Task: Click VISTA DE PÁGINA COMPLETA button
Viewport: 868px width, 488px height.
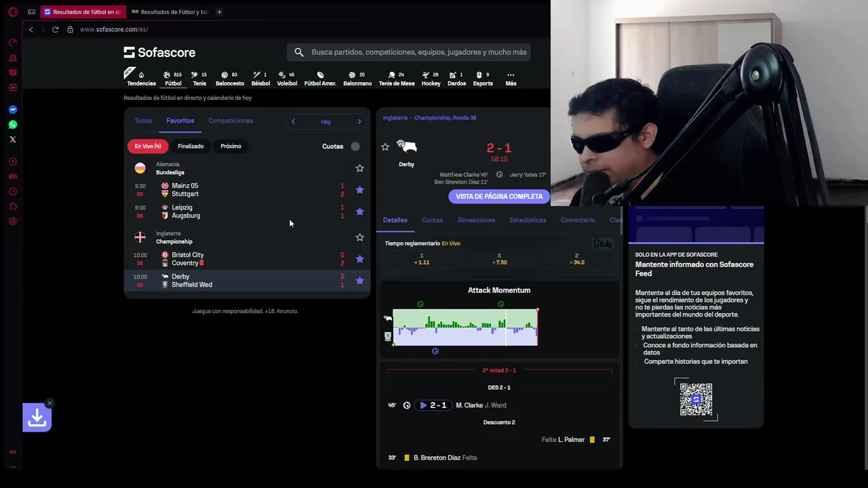Action: point(499,197)
